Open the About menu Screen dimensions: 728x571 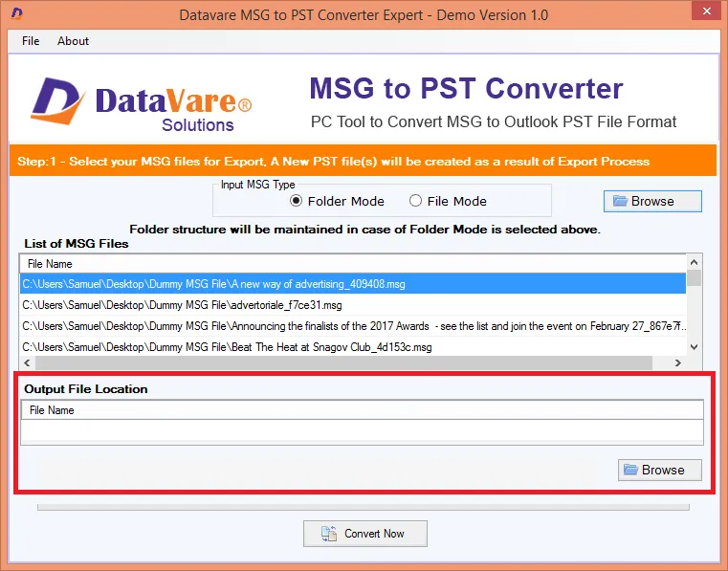[73, 41]
